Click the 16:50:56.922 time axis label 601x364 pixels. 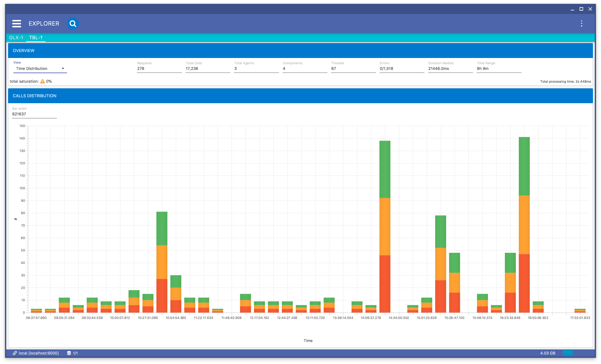pos(538,318)
